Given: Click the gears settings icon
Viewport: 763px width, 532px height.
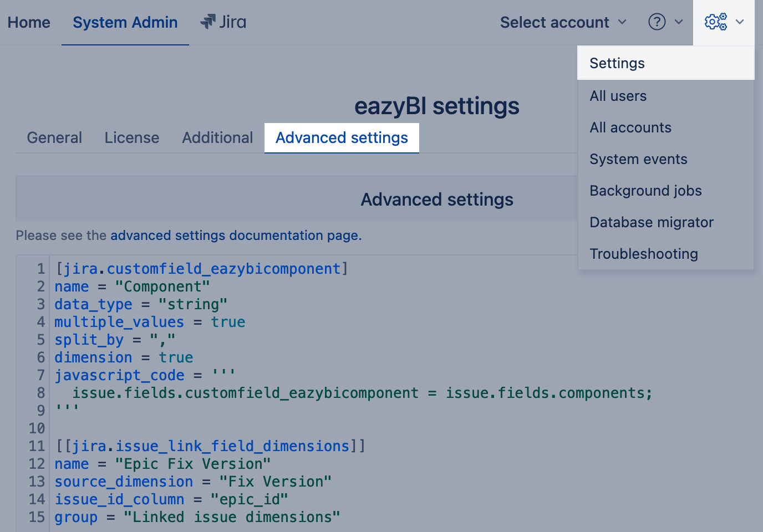Looking at the screenshot, I should coord(715,22).
